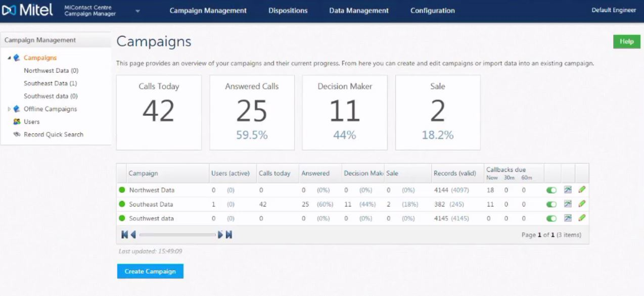Open statistics chart for Northwest Data campaign
This screenshot has width=644, height=296.
[x=567, y=190]
